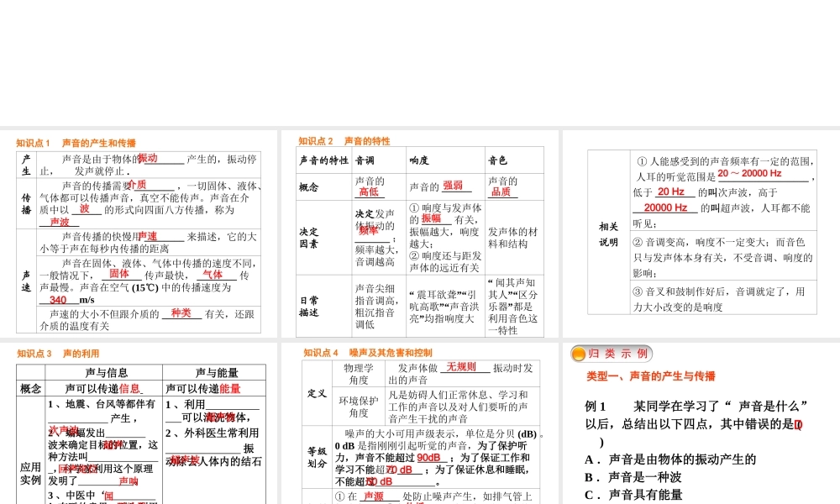The height and width of the screenshot is (504, 840).
Task: Click the red answer 振动 in the 产生 row
Action: click(149, 157)
